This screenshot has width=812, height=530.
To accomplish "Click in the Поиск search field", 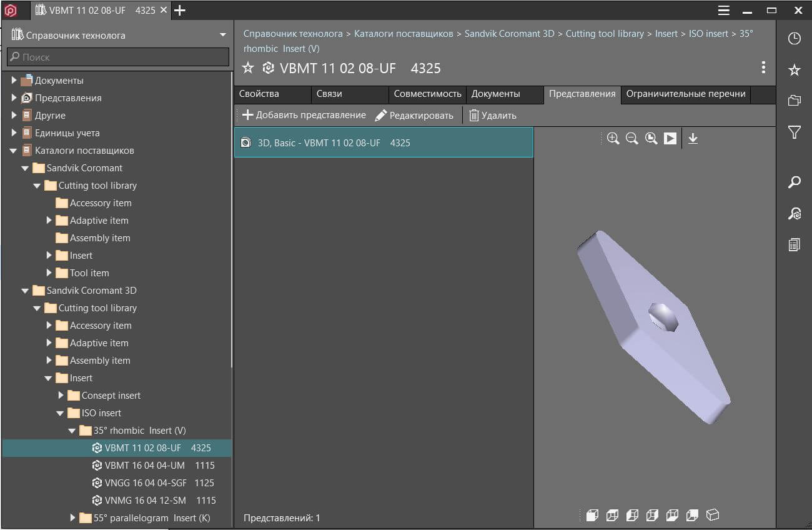I will click(118, 57).
